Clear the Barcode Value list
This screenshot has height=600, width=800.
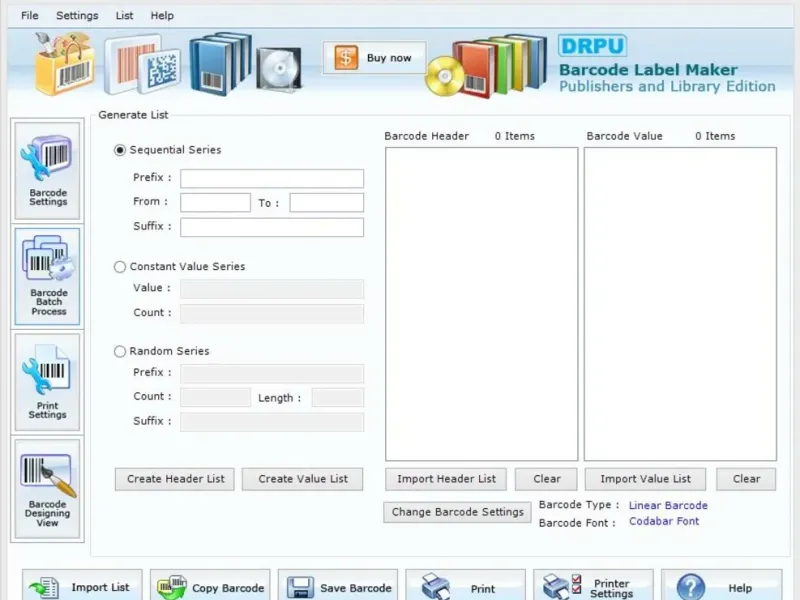tap(746, 479)
